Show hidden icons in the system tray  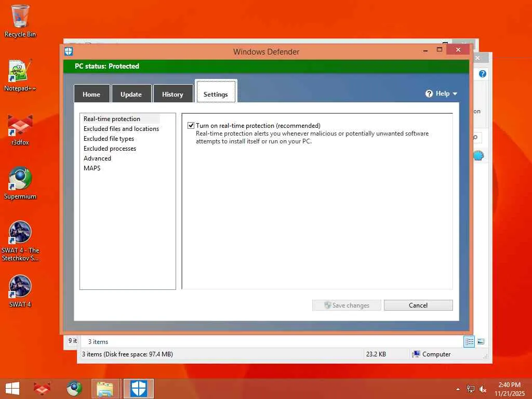pyautogui.click(x=458, y=389)
